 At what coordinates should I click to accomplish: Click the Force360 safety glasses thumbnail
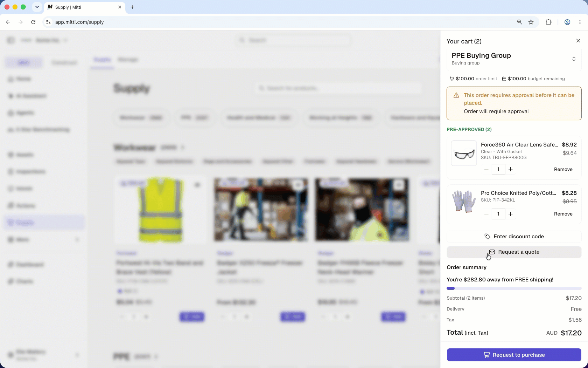(x=464, y=153)
